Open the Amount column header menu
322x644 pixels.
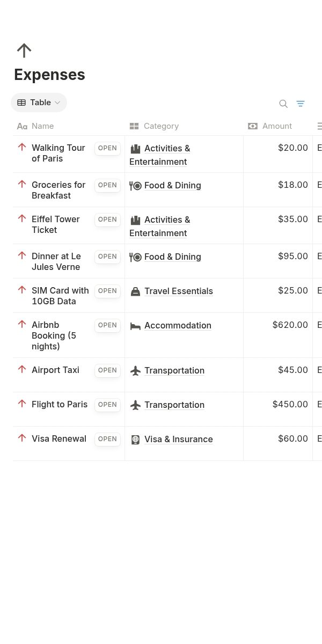click(278, 126)
